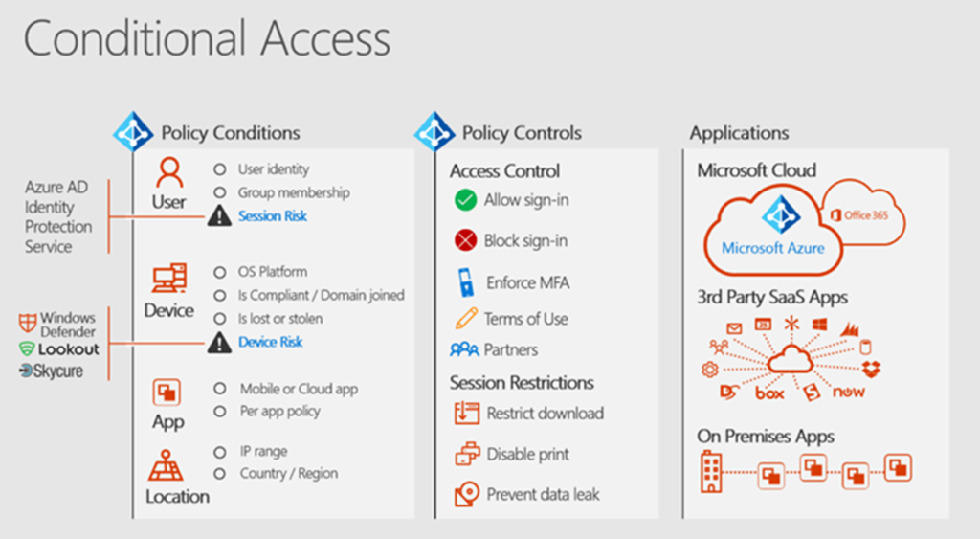The width and height of the screenshot is (980, 539).
Task: Click the App icon above the App label
Action: pos(167,393)
